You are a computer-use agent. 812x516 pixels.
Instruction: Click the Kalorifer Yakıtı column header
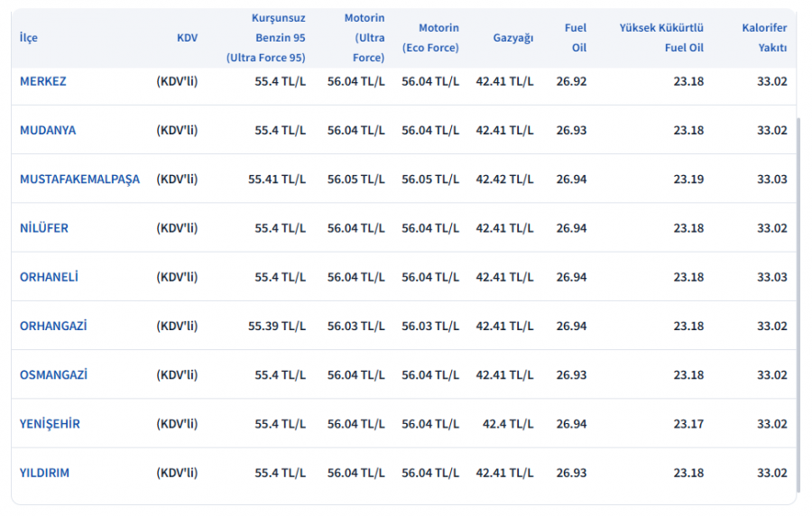tap(764, 38)
